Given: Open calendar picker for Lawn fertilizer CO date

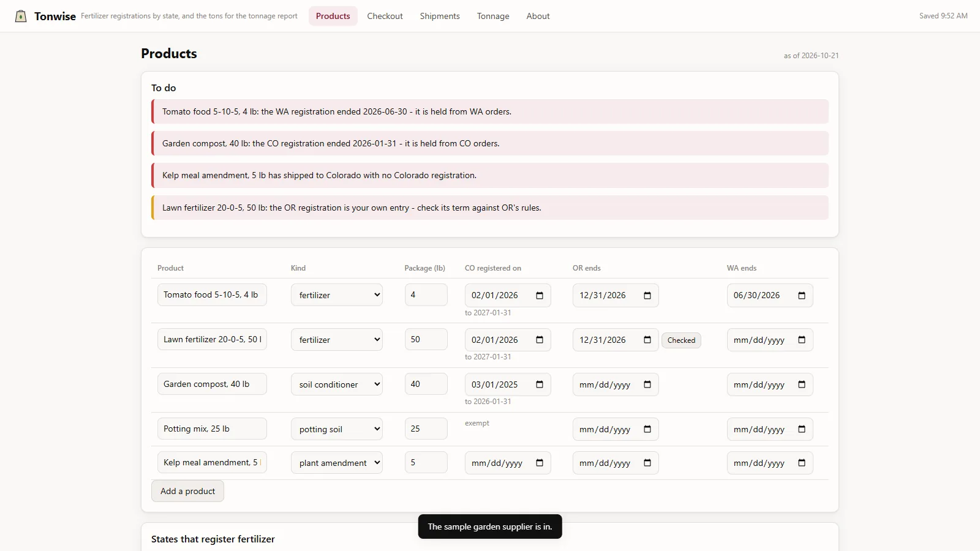Looking at the screenshot, I should pyautogui.click(x=540, y=340).
